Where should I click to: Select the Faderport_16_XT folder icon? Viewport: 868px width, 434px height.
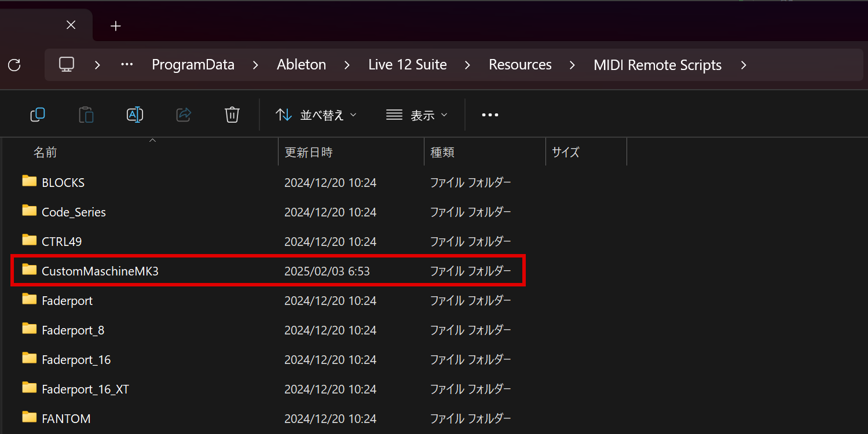pos(30,388)
